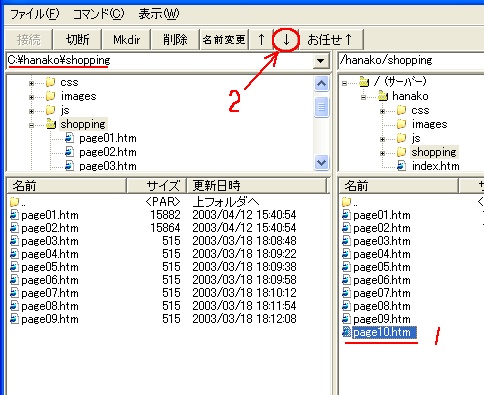484x395 pixels.
Task: Sort server list by 名前 column
Action: pyautogui.click(x=399, y=186)
